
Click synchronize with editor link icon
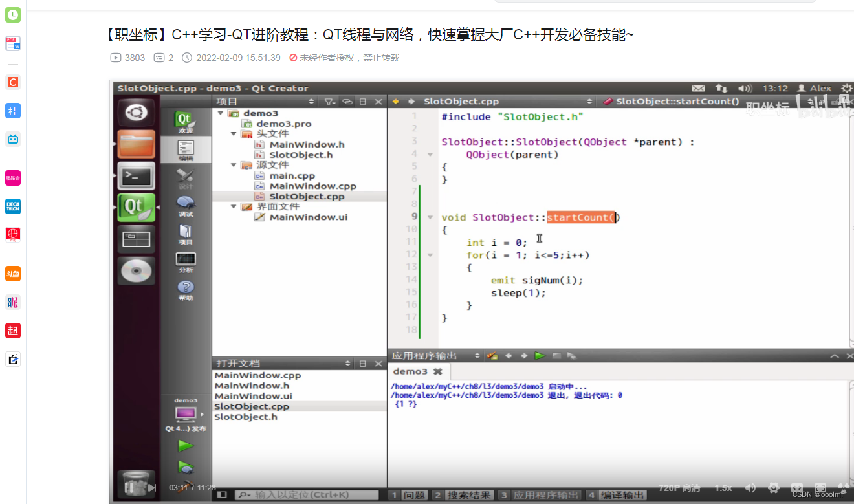347,102
